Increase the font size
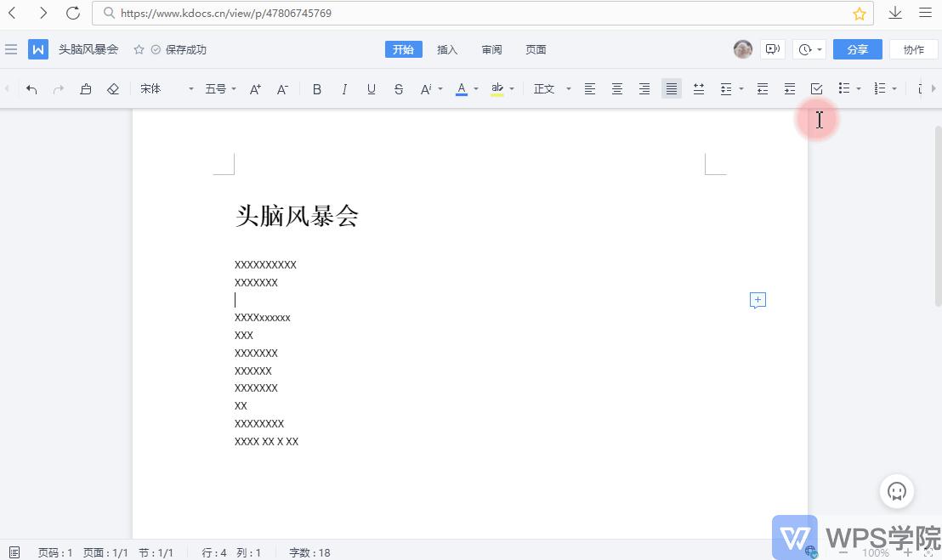The width and height of the screenshot is (942, 560). (x=255, y=88)
